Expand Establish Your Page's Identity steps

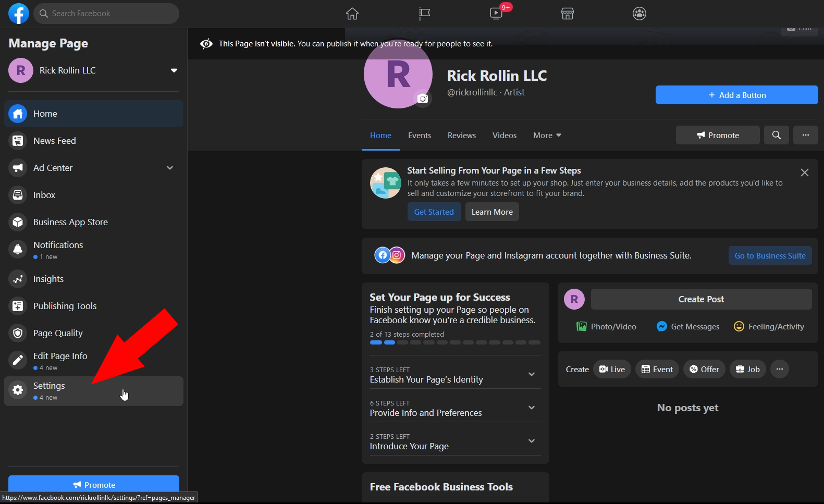point(532,374)
